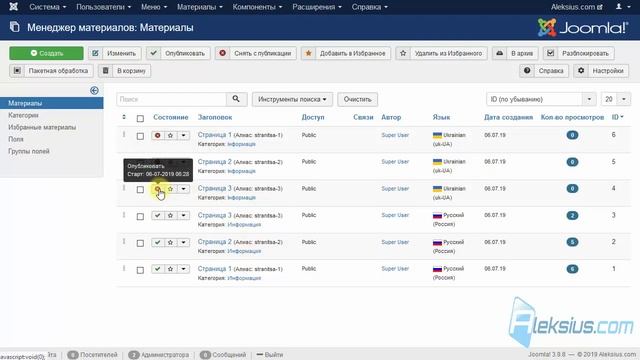Unpublish Страница 2 Russian via check icon

(x=158, y=242)
